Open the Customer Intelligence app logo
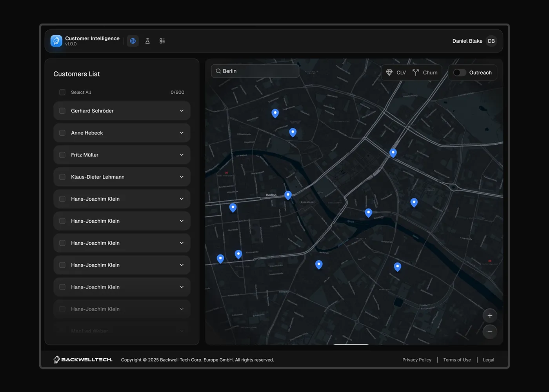549x392 pixels. 56,40
